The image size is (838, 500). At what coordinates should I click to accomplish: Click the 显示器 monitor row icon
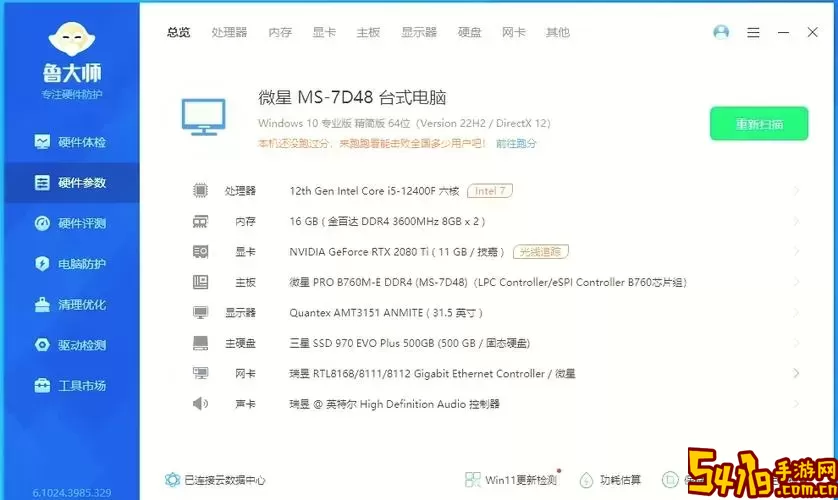point(200,312)
